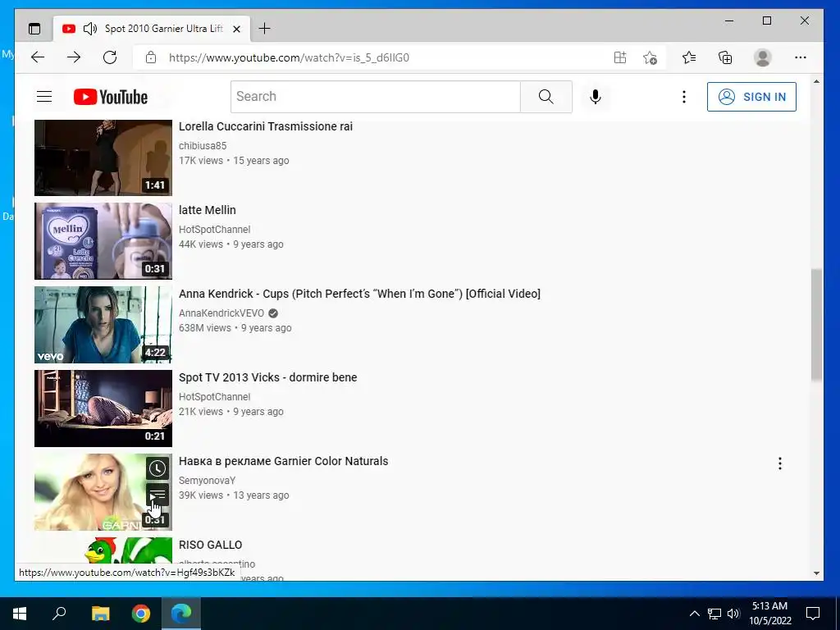Open File Explorer from taskbar

[100, 614]
